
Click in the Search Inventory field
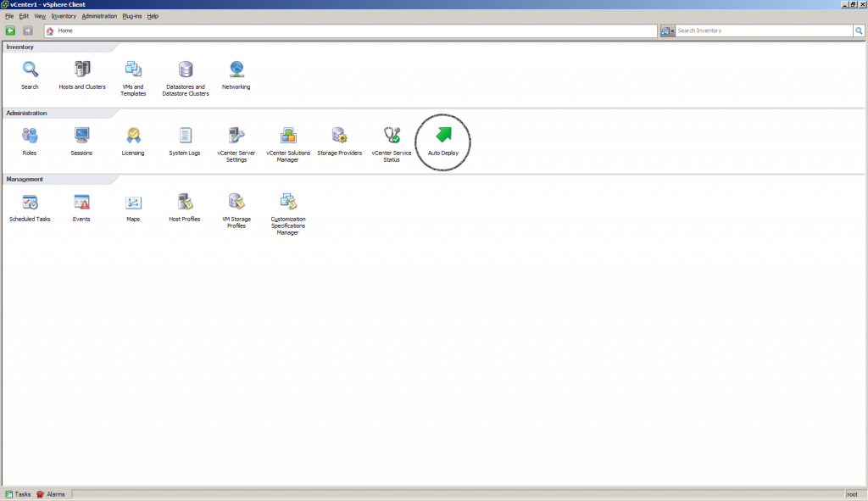764,31
